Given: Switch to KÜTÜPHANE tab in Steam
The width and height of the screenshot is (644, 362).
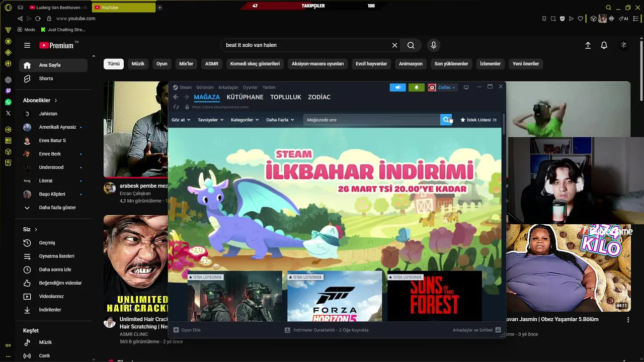Looking at the screenshot, I should pyautogui.click(x=245, y=97).
